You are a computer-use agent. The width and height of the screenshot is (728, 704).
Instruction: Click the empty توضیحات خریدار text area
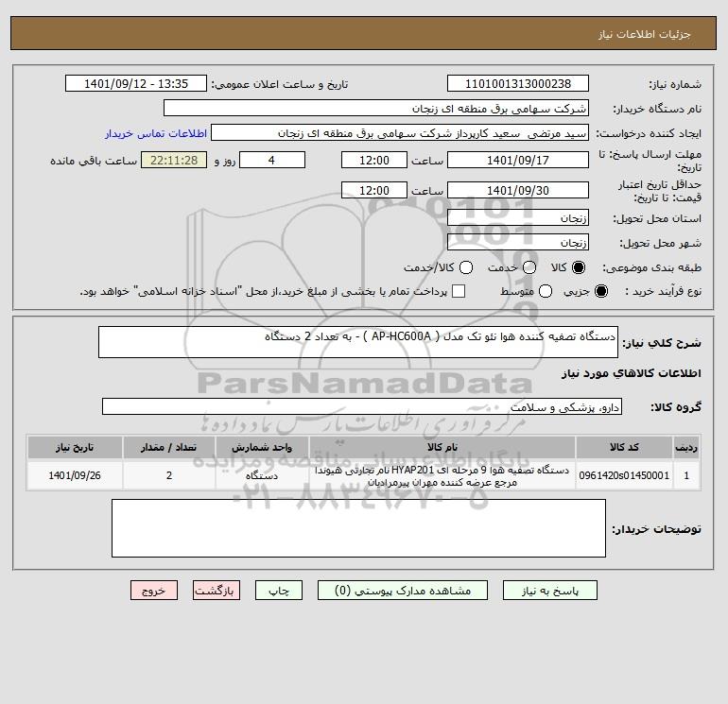click(358, 528)
